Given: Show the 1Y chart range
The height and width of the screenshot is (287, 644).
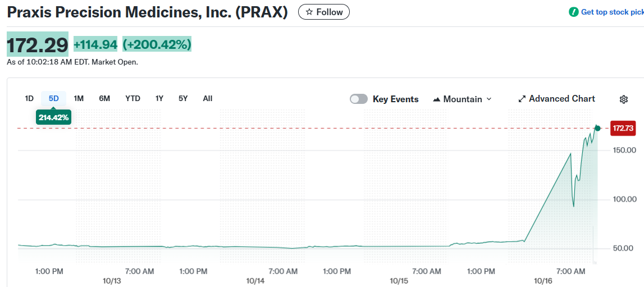Looking at the screenshot, I should tap(159, 98).
